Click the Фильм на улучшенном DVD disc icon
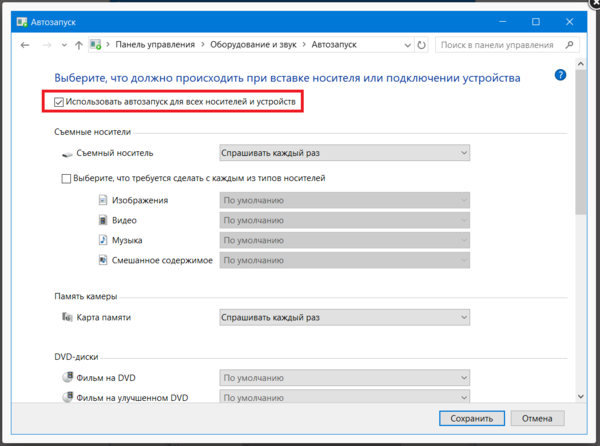This screenshot has width=600, height=446. (67, 397)
